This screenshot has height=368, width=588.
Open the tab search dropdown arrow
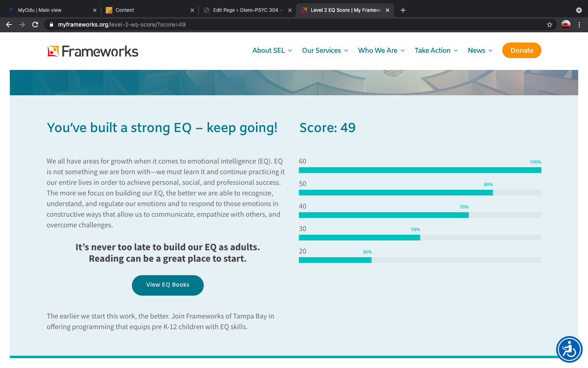[x=579, y=10]
